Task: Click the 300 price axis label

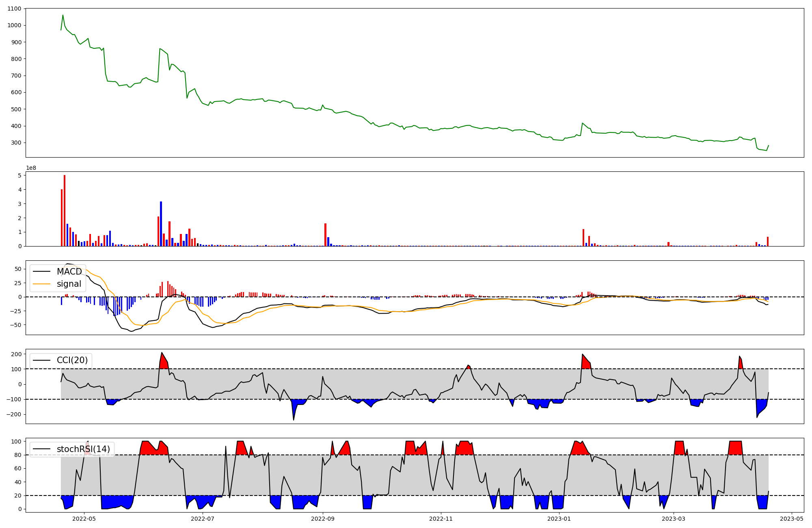Action: 17,143
